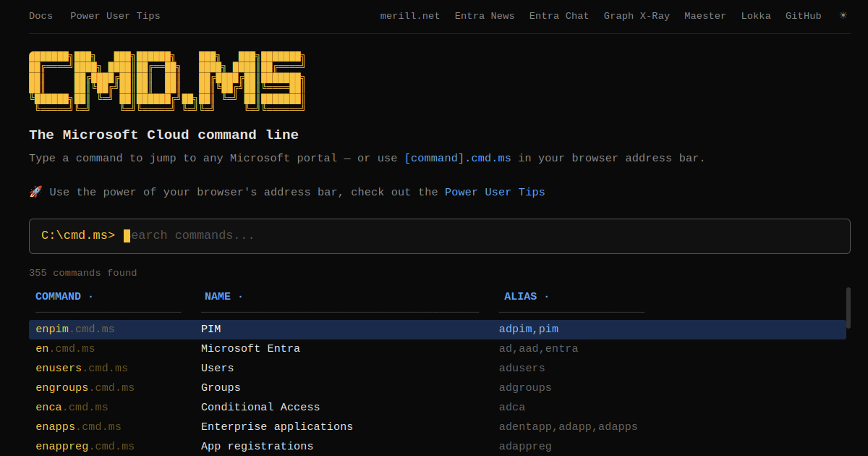Viewport: 868px width, 456px height.
Task: Select the PIM name cell
Action: click(x=211, y=329)
